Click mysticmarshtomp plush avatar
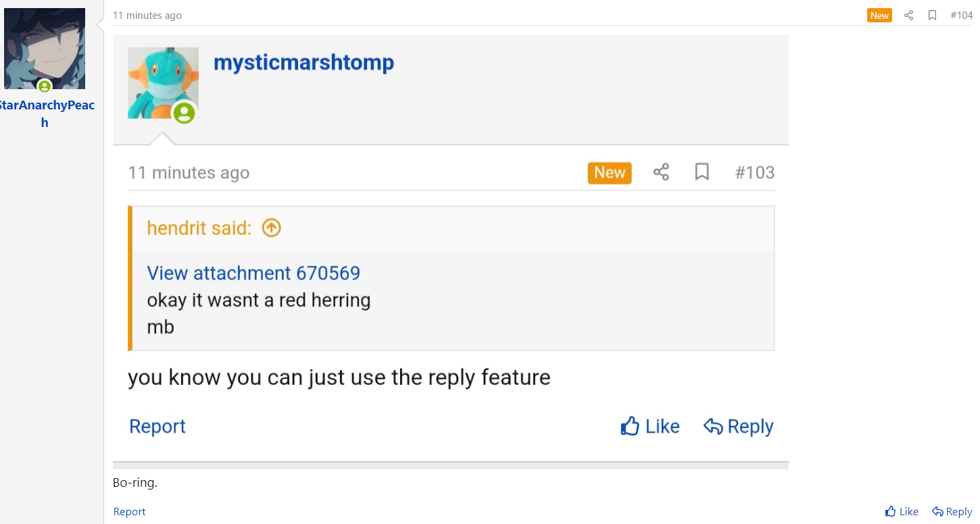The height and width of the screenshot is (524, 980). (163, 83)
